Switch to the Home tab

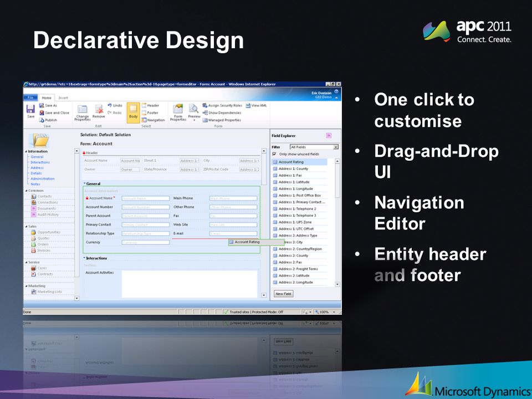point(47,98)
